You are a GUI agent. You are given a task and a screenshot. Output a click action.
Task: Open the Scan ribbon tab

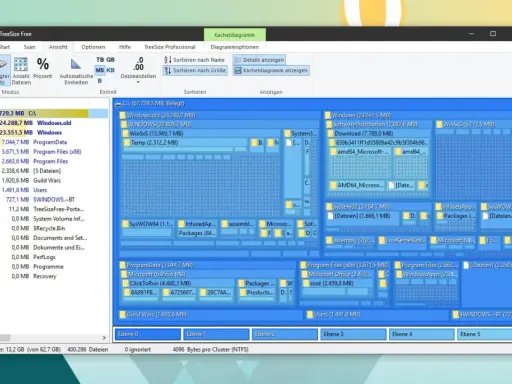(29, 47)
